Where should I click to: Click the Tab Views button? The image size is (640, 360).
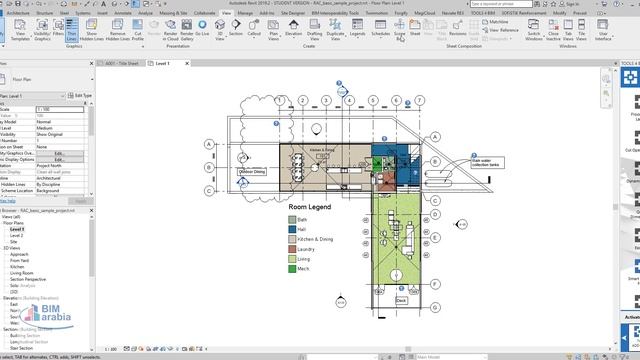(x=568, y=30)
